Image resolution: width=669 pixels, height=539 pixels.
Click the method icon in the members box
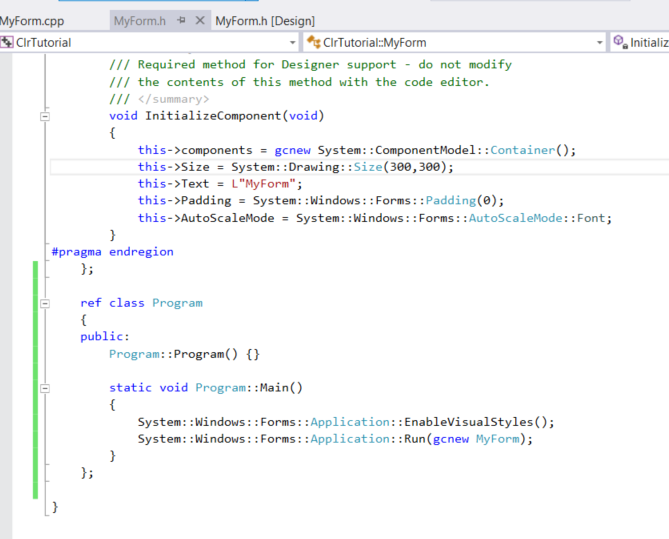pos(620,43)
